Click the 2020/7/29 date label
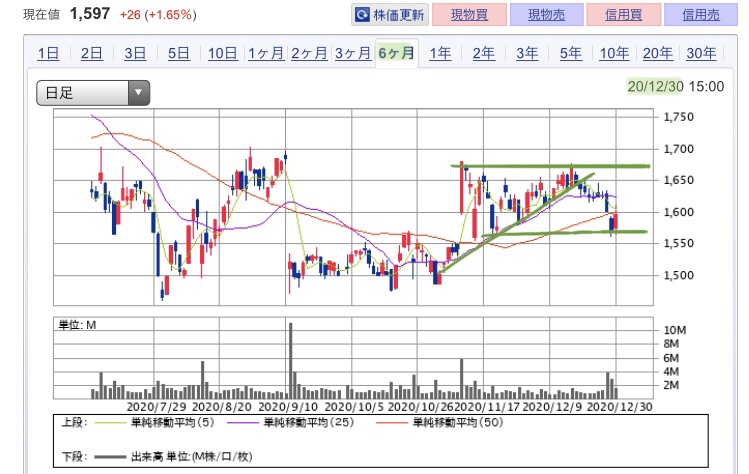749x474 pixels. pos(156,407)
